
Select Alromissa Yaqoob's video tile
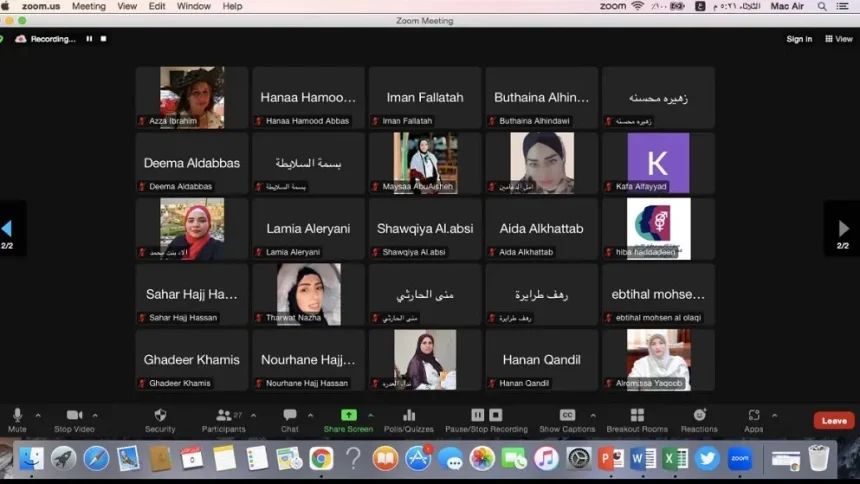[x=658, y=360]
